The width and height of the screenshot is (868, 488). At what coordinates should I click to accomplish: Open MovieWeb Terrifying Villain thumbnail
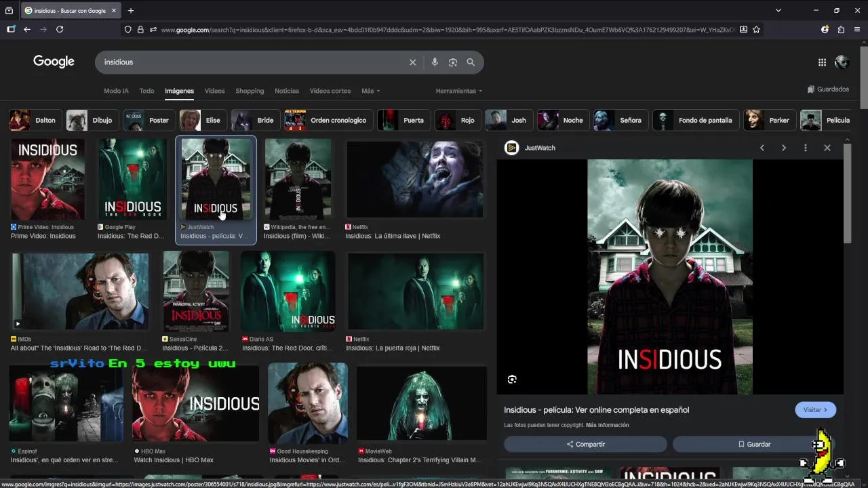click(x=422, y=403)
